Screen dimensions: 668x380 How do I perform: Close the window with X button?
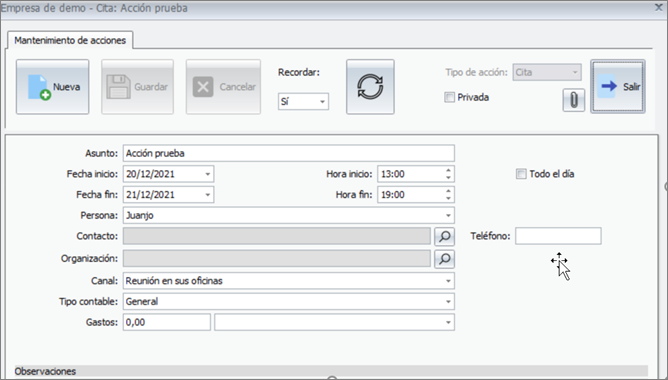click(658, 7)
